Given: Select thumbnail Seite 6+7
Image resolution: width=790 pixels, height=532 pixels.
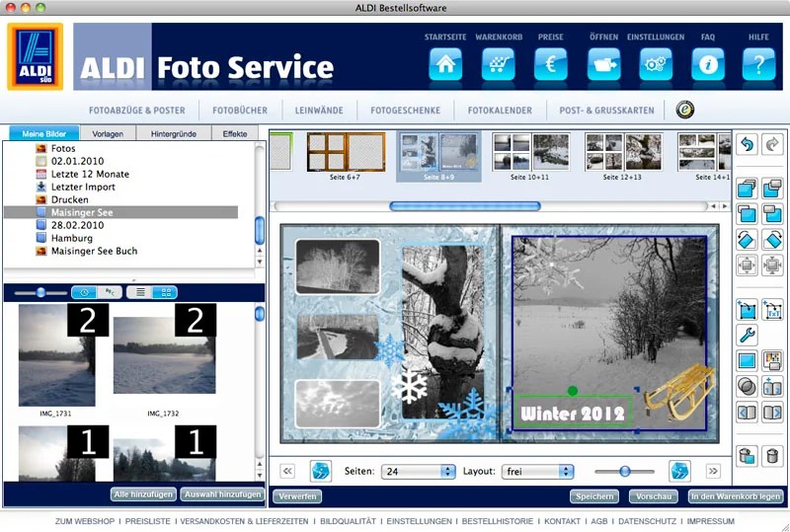Looking at the screenshot, I should tap(346, 156).
